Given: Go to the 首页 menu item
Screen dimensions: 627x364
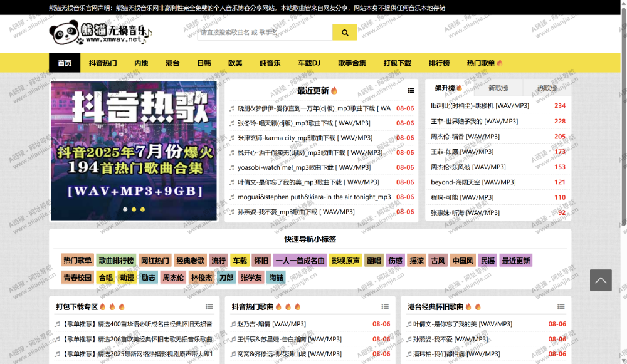Looking at the screenshot, I should (x=65, y=63).
